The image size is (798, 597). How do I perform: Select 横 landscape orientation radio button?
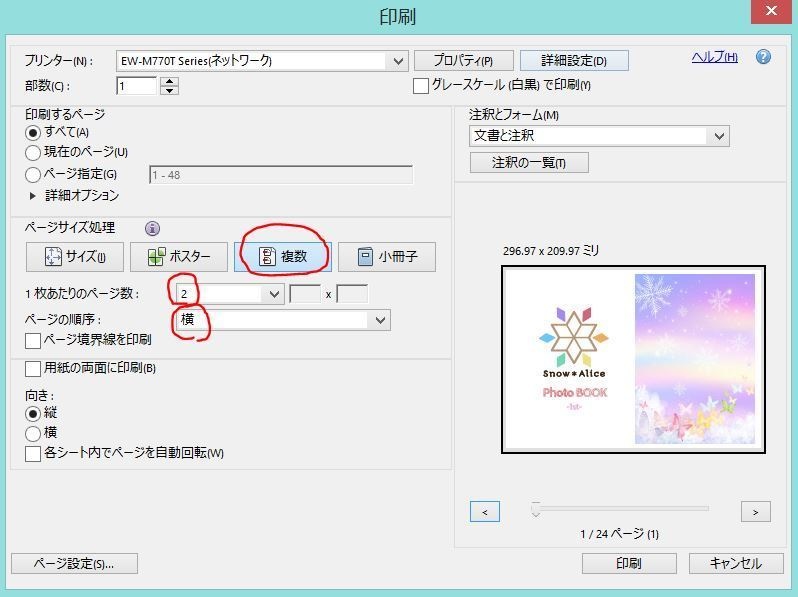33,434
